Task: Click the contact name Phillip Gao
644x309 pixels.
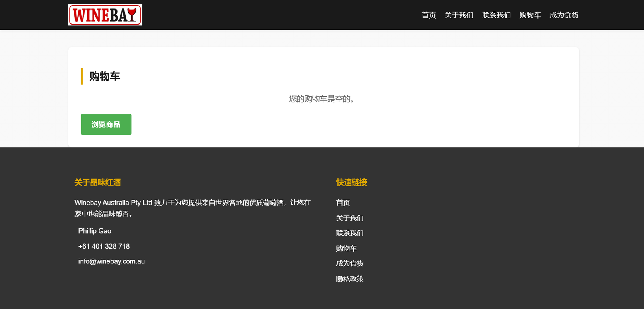Action: coord(95,231)
